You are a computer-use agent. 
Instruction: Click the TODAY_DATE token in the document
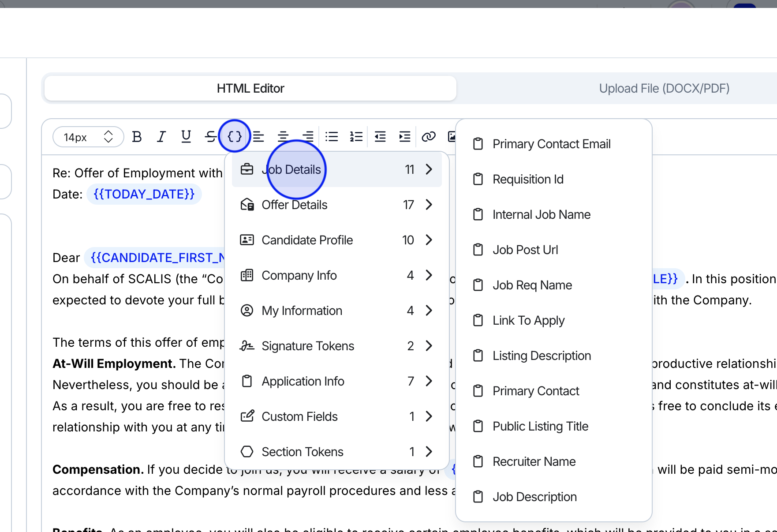pos(144,194)
